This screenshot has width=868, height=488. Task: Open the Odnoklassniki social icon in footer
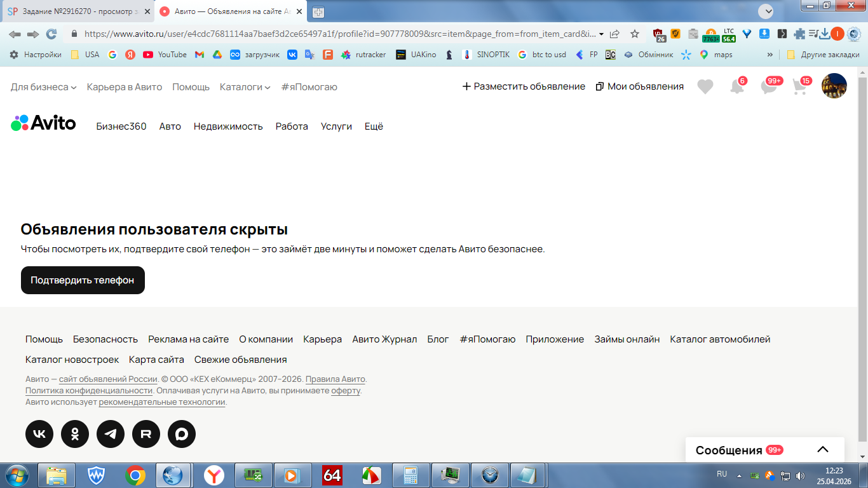(75, 434)
